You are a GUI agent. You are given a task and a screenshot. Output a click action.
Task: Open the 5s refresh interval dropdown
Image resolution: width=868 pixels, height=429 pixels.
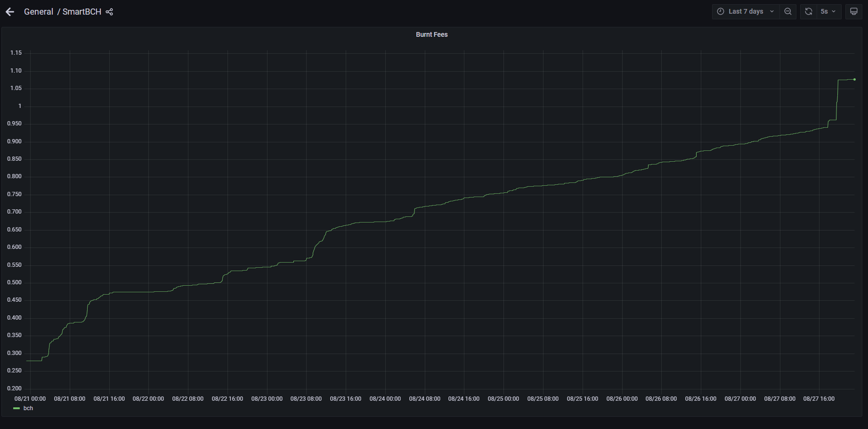[x=828, y=11]
